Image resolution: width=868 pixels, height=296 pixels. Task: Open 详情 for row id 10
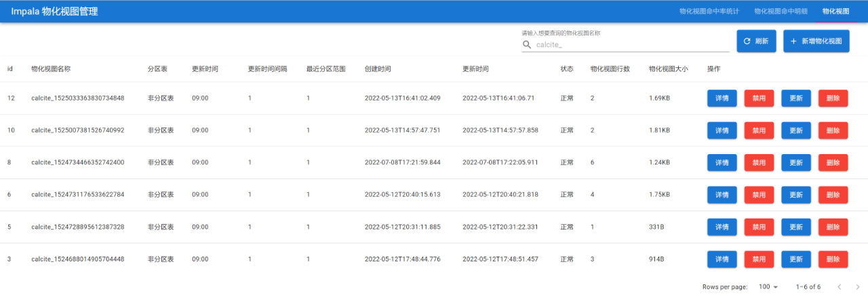(722, 130)
